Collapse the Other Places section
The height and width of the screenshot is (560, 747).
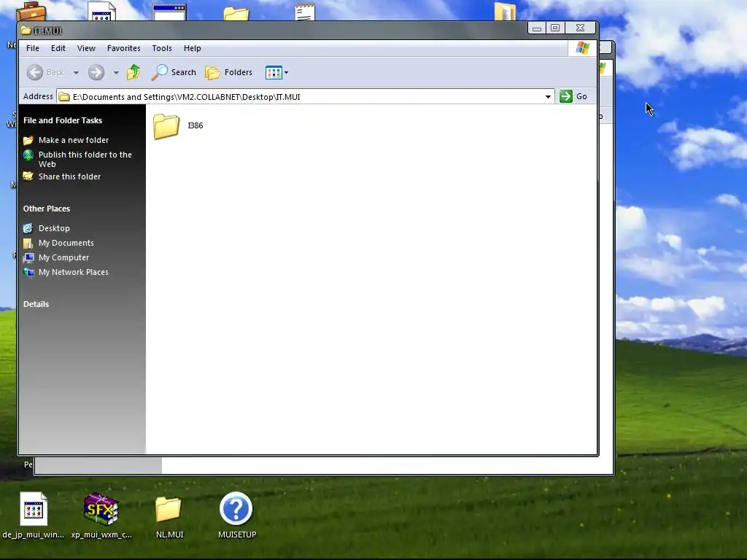[x=47, y=209]
